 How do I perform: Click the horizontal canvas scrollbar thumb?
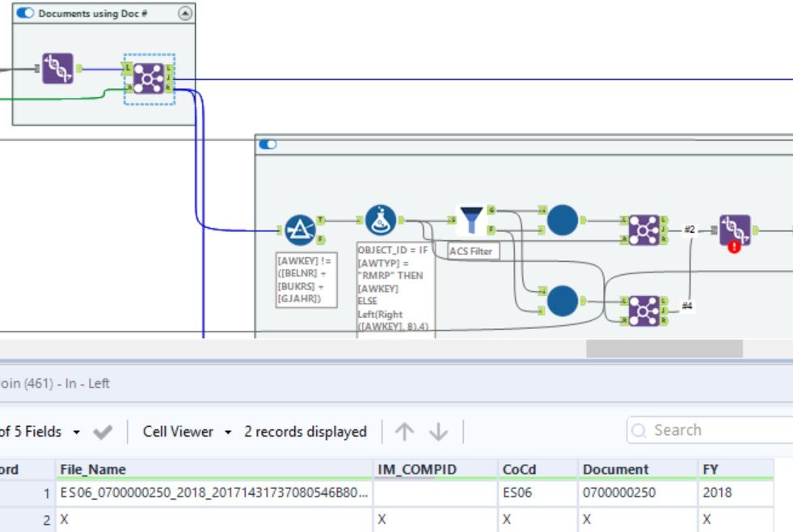coord(664,349)
